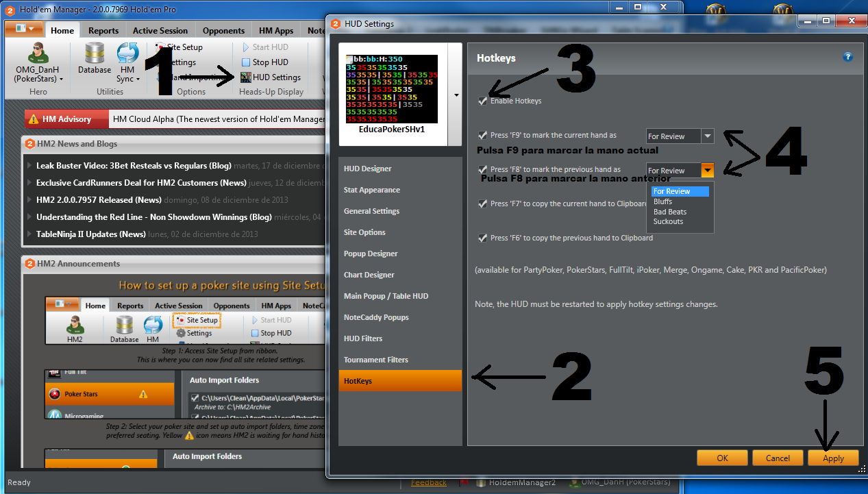Click the 'Ready' status bar text
Image resolution: width=868 pixels, height=494 pixels.
pyautogui.click(x=19, y=482)
